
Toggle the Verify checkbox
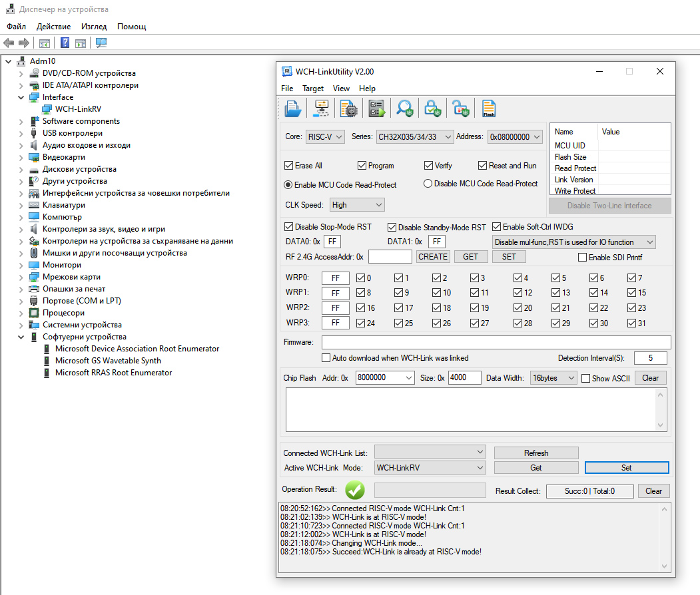point(428,166)
